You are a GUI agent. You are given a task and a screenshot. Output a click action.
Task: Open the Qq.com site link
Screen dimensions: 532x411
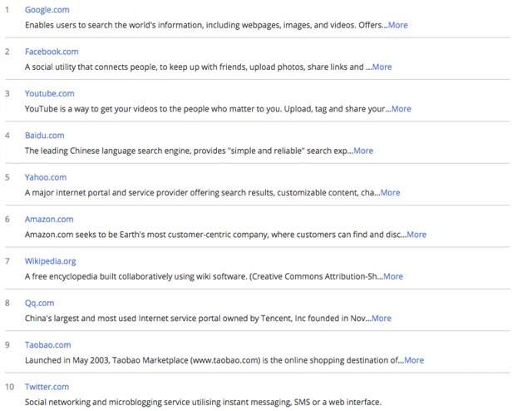[41, 303]
